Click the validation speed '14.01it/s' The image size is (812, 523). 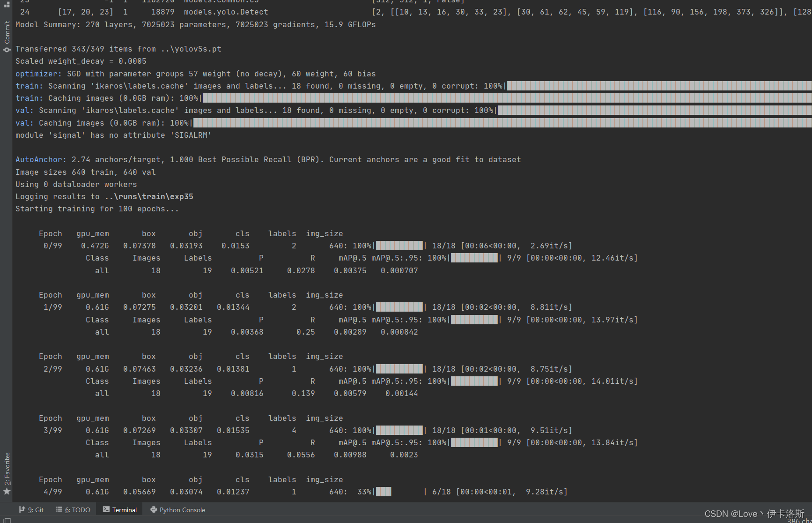[x=613, y=381]
